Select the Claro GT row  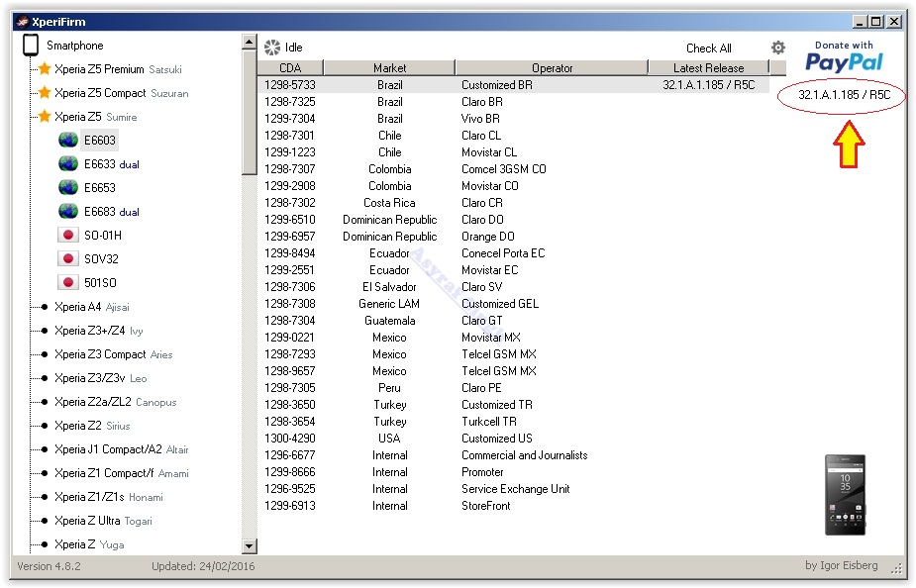coord(514,321)
